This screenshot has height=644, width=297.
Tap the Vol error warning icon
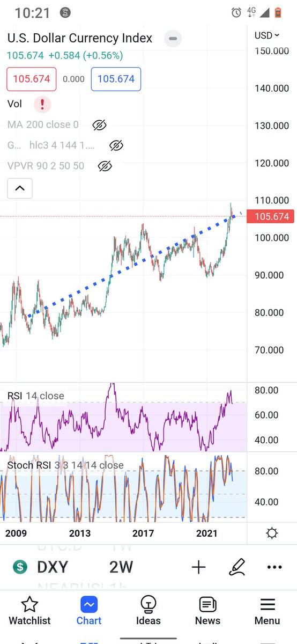(x=42, y=104)
